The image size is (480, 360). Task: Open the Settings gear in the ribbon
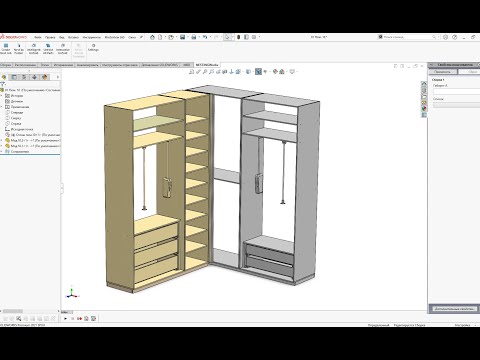[x=93, y=47]
